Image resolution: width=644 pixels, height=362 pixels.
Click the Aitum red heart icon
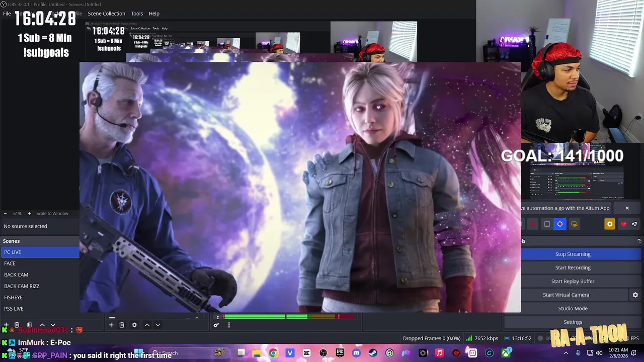tap(623, 224)
